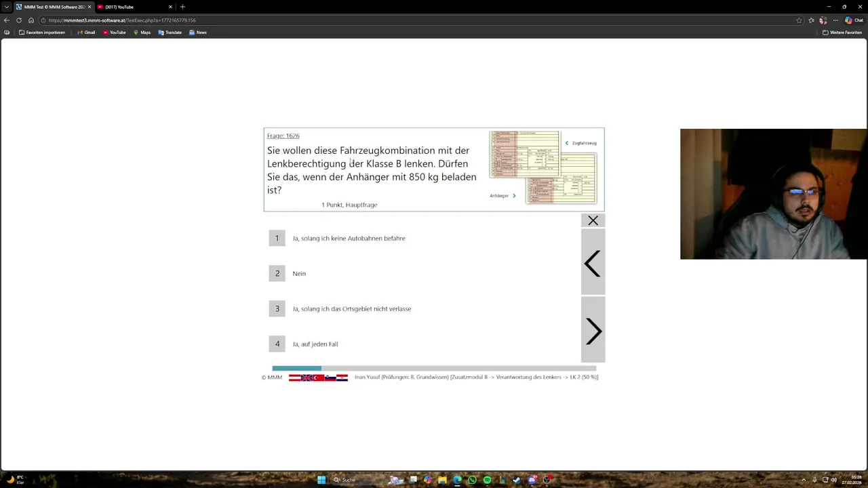Open WhatsApp from taskbar
The width and height of the screenshot is (868, 488).
pos(472,480)
